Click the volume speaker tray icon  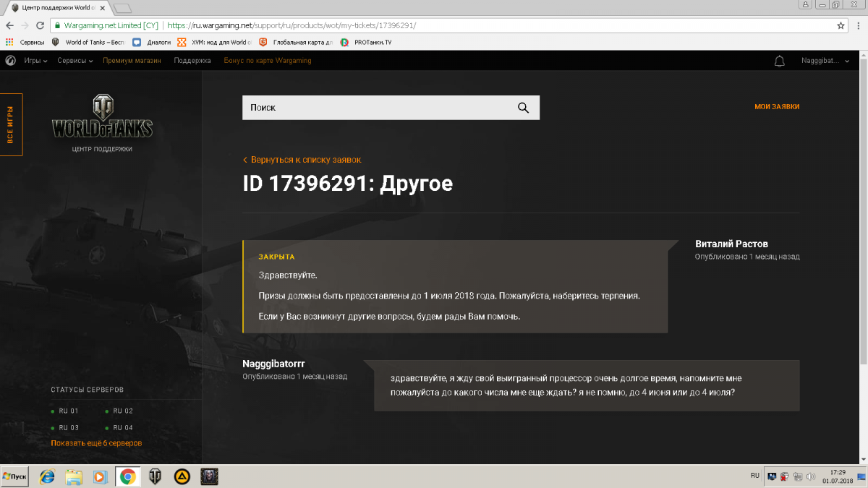click(810, 476)
